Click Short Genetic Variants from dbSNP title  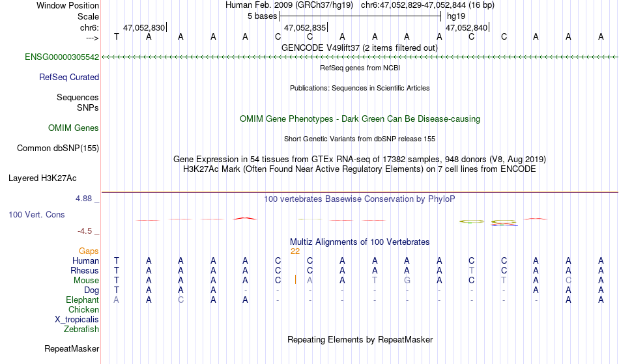tap(360, 139)
